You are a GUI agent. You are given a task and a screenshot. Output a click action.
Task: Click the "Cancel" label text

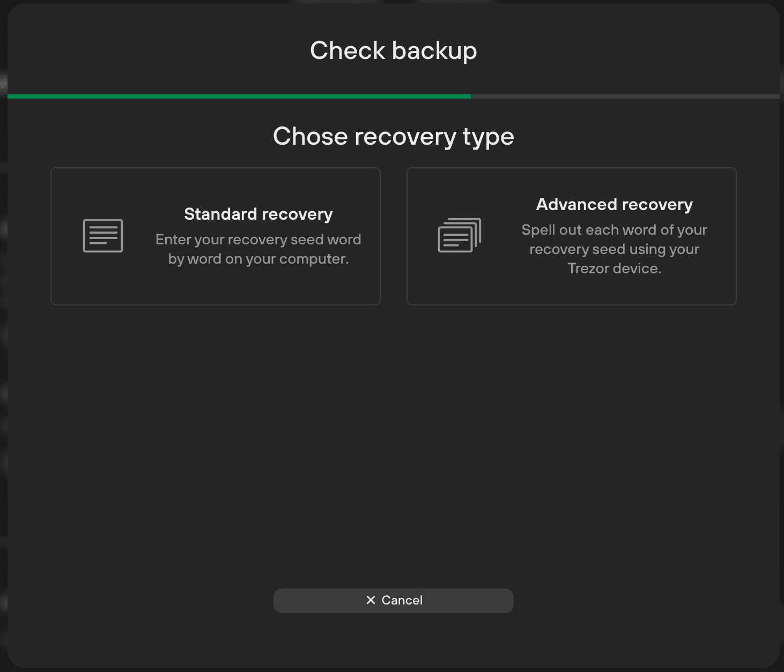pyautogui.click(x=402, y=600)
